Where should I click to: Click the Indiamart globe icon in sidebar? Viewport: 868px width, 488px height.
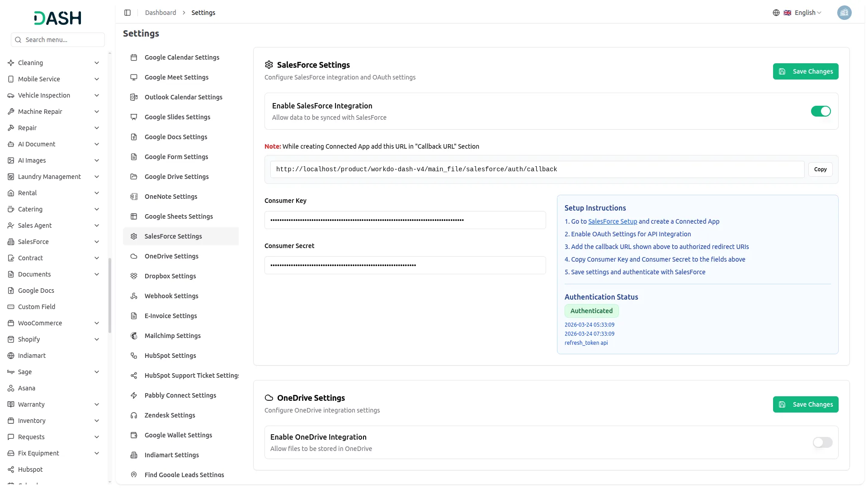pyautogui.click(x=11, y=356)
